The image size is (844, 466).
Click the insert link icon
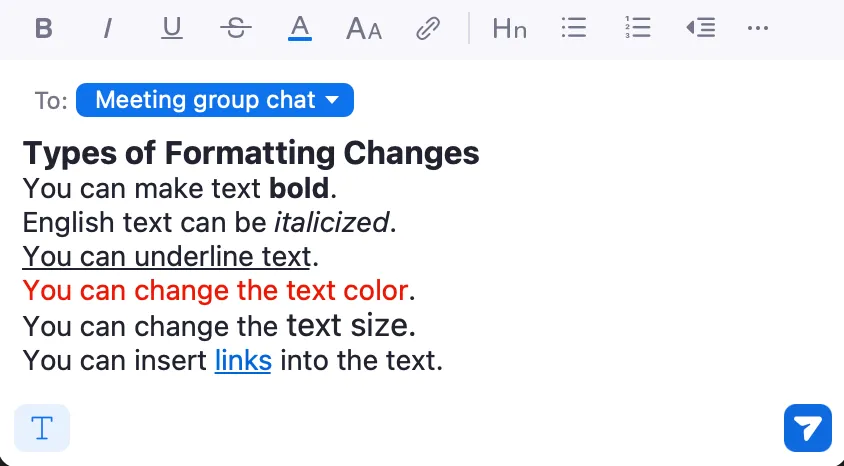(428, 29)
